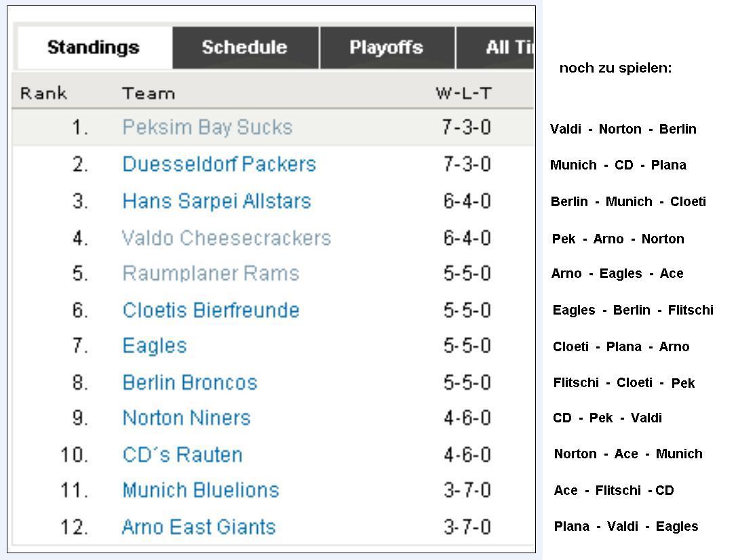
Task: Switch to the Schedule tab
Action: click(x=244, y=47)
